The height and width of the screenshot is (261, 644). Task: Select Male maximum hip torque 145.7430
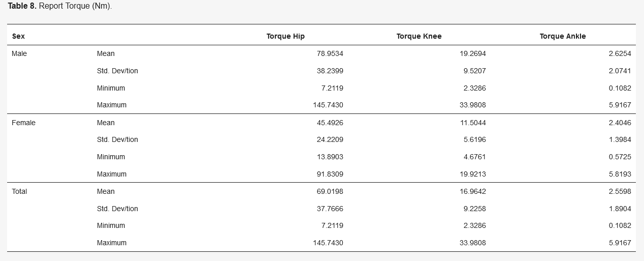(x=328, y=105)
